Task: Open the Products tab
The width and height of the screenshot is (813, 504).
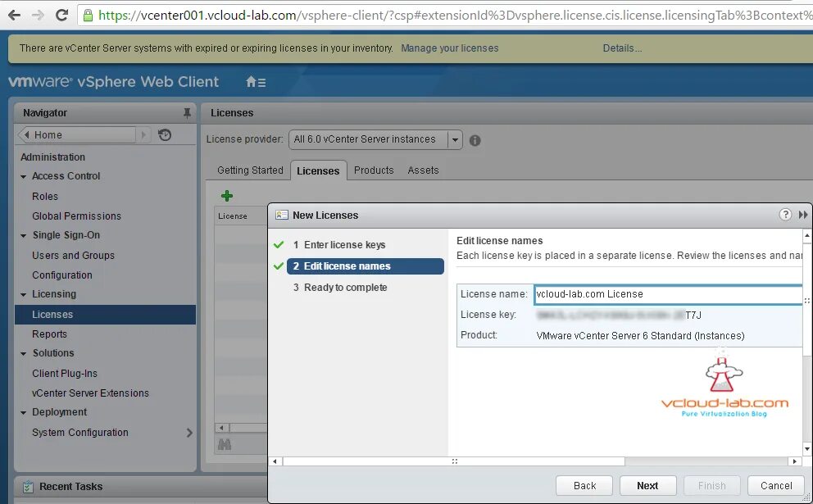Action: [x=374, y=170]
